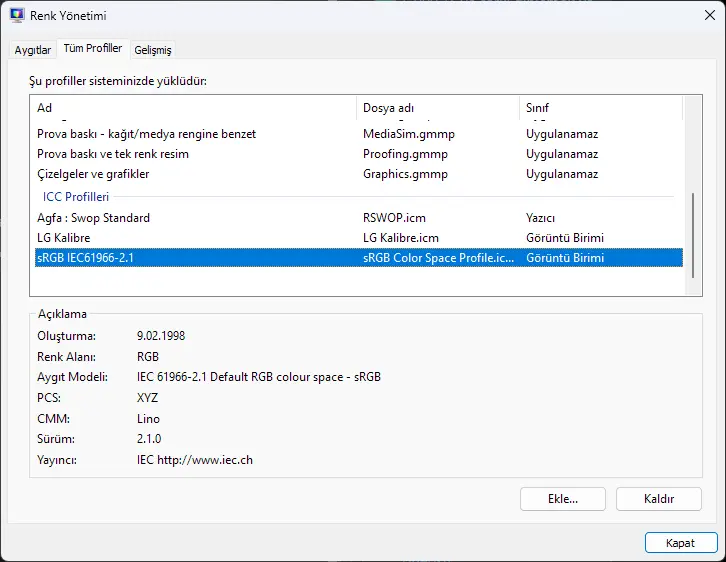
Task: Select Prova baskı - kağıt/medya rengine benzet row
Action: 359,134
